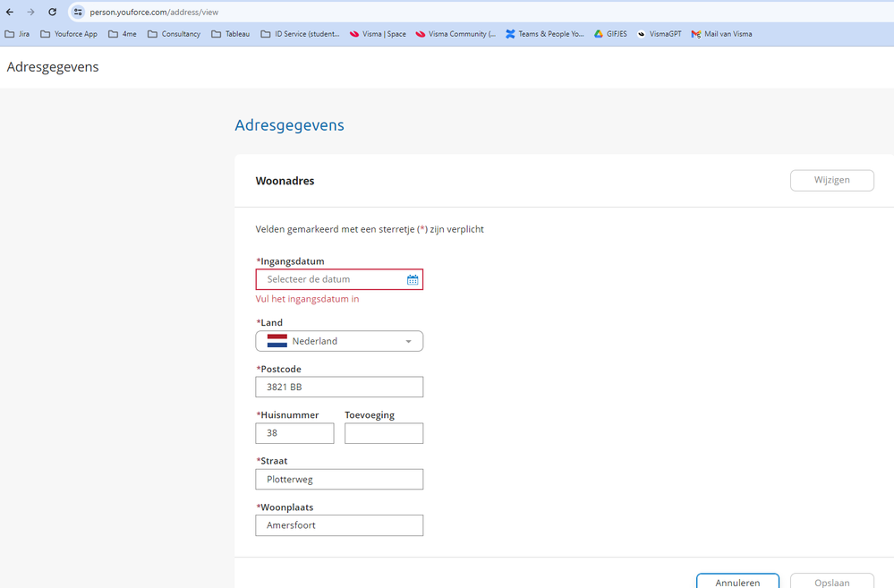This screenshot has width=894, height=588.
Task: Click the *Huisnummer label
Action: click(287, 414)
